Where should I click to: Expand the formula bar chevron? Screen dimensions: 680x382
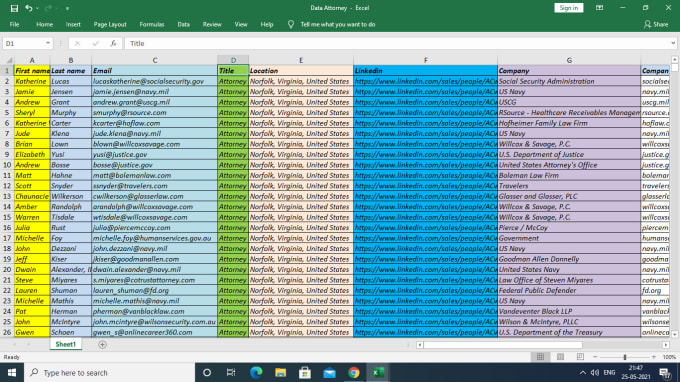(x=673, y=43)
